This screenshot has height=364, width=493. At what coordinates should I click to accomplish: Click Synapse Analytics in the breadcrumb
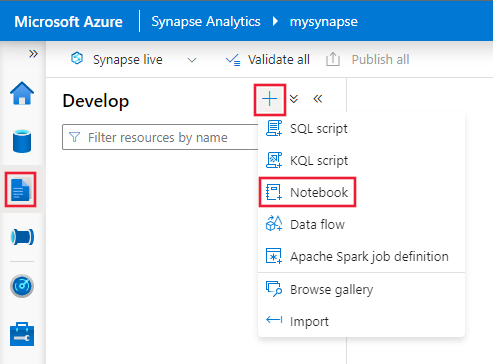tap(206, 22)
